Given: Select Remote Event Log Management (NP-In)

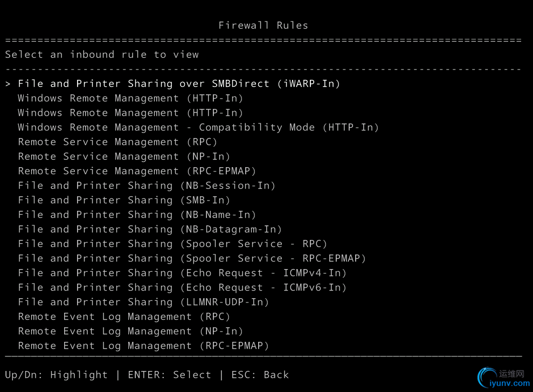Looking at the screenshot, I should 130,331.
